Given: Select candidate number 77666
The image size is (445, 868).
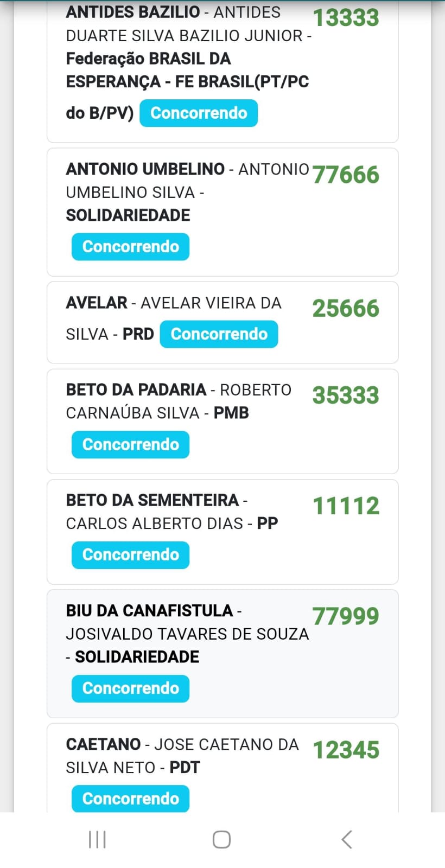Looking at the screenshot, I should [x=346, y=175].
